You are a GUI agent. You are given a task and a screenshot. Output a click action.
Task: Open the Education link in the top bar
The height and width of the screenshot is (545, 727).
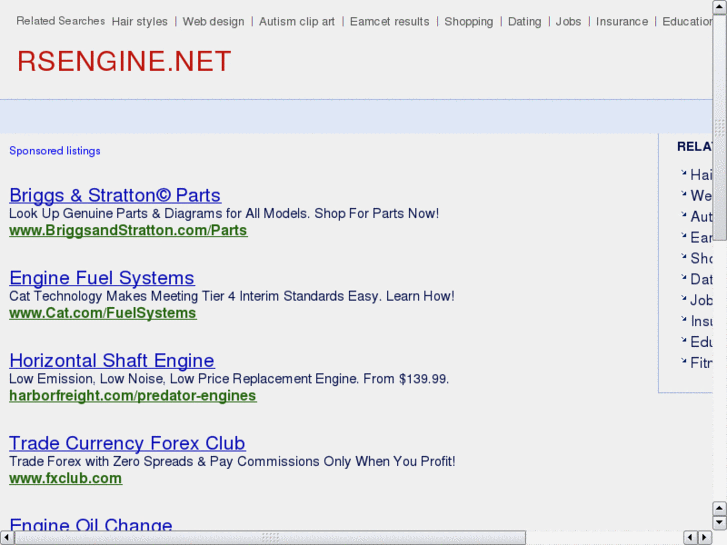(x=687, y=22)
